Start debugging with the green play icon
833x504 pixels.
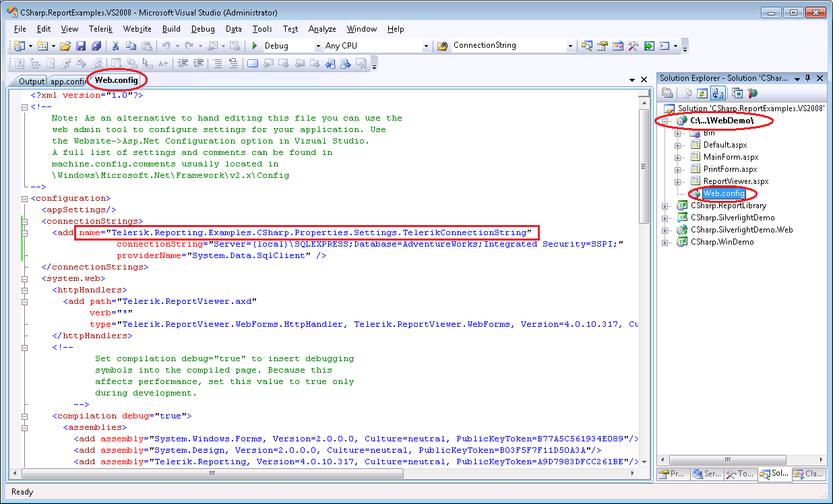(x=255, y=46)
